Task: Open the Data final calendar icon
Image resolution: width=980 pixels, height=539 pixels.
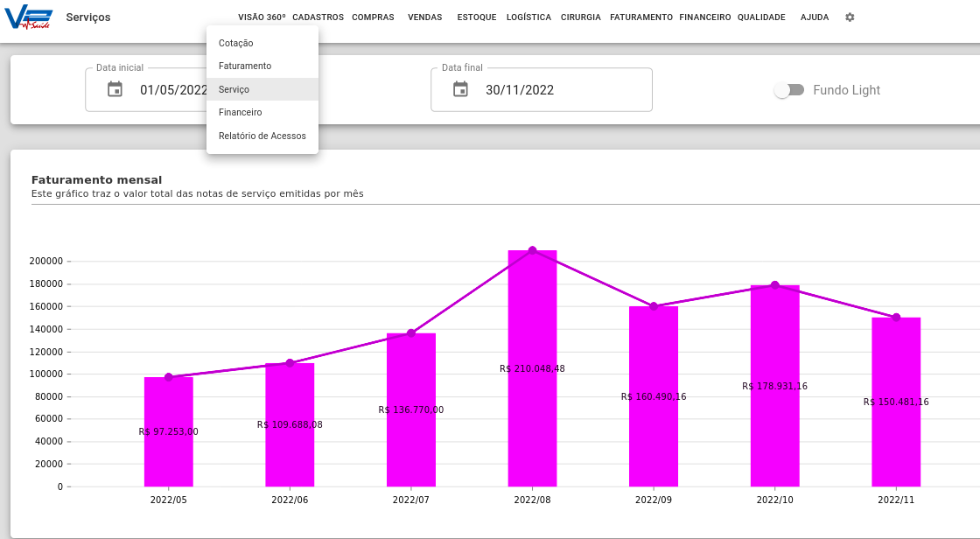Action: coord(460,89)
